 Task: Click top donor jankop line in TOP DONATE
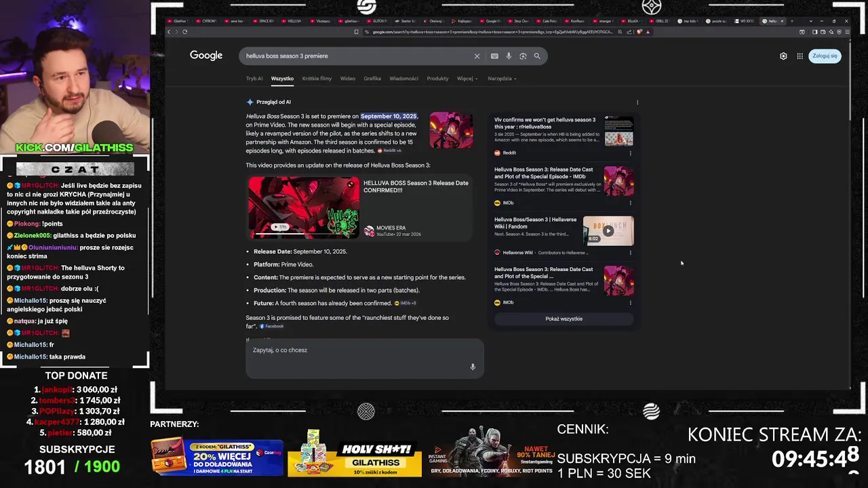click(x=77, y=390)
